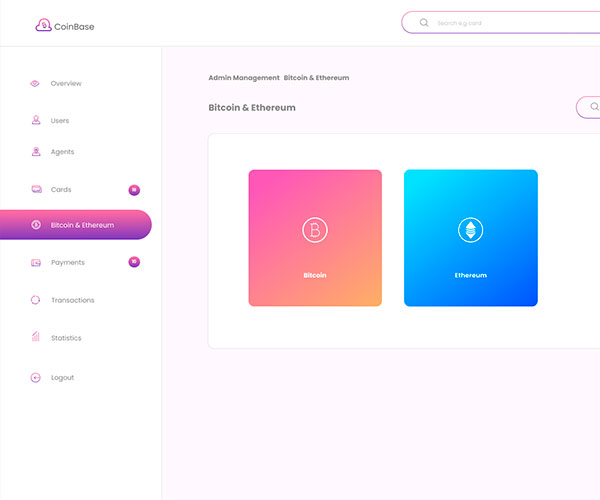Click the Transactions circular icon
This screenshot has height=500, width=600.
35,300
